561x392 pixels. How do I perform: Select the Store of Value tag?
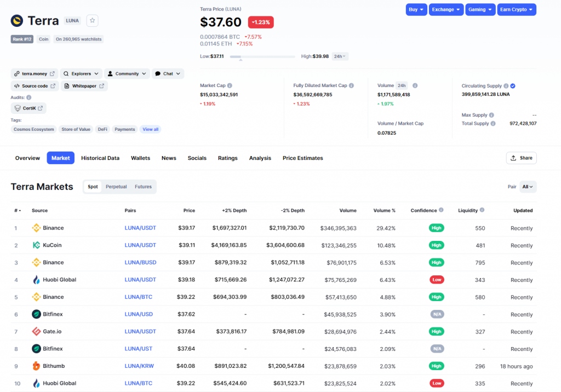click(x=76, y=129)
